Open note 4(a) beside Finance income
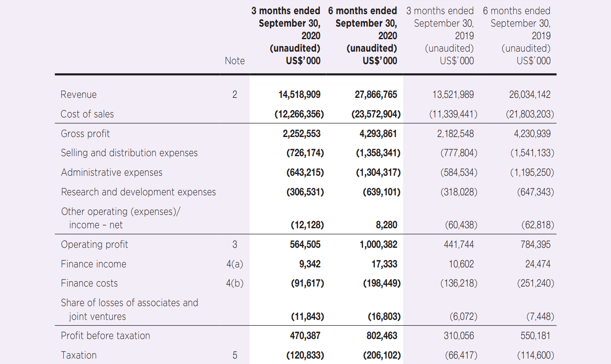611x364 pixels. [234, 264]
